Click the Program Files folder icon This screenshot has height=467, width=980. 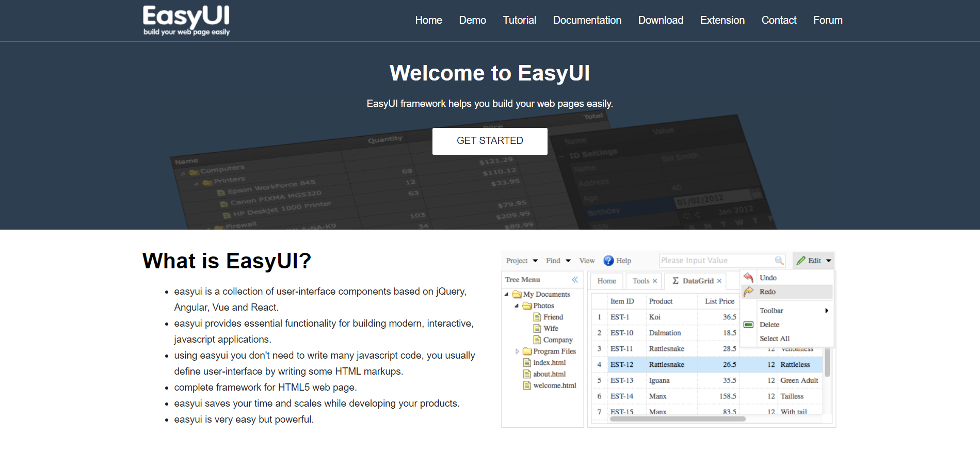coord(527,351)
